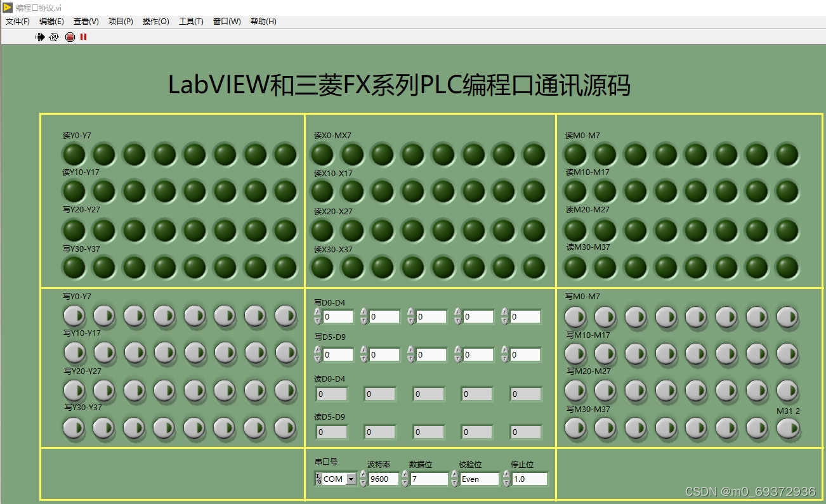Click the first 读D0-D4 indicator box
The height and width of the screenshot is (504, 826).
tap(332, 394)
